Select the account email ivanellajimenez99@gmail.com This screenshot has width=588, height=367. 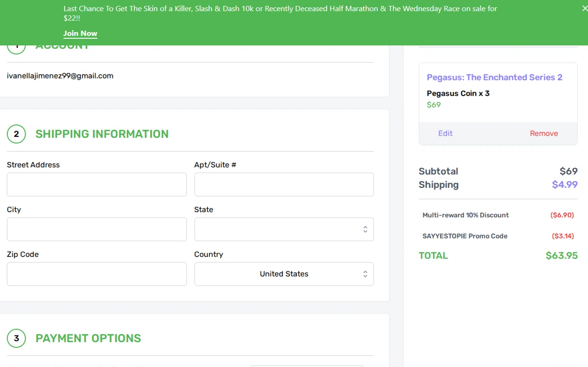point(60,76)
